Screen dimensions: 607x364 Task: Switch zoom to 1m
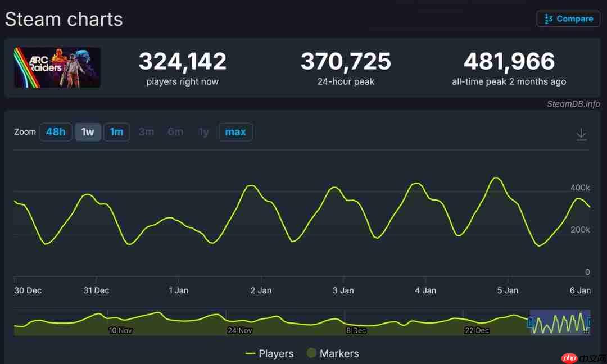pos(116,132)
